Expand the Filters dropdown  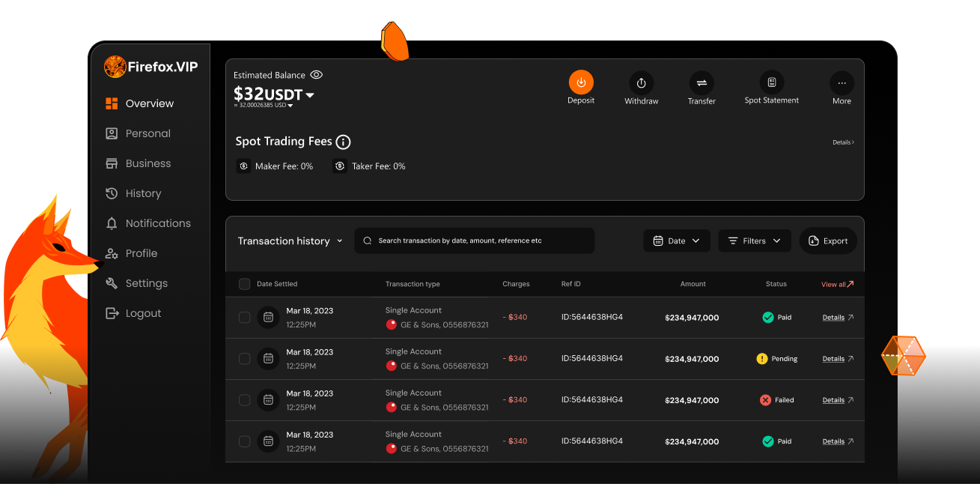[x=754, y=241]
